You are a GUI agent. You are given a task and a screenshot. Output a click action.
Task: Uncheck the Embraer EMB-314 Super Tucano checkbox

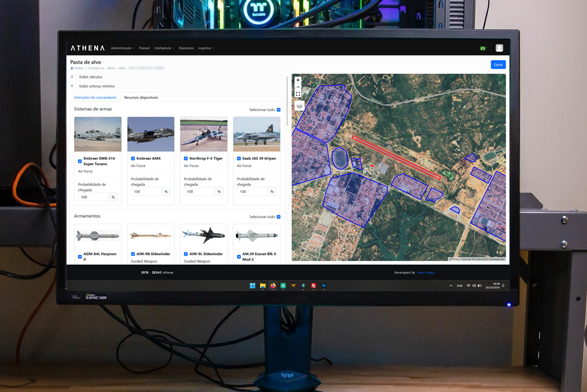[x=80, y=162]
